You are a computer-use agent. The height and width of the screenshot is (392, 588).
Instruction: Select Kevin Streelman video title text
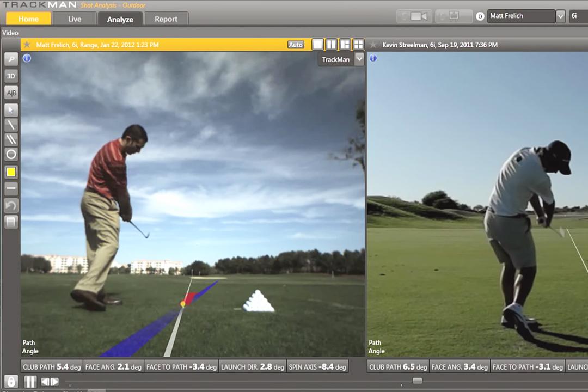pos(440,45)
